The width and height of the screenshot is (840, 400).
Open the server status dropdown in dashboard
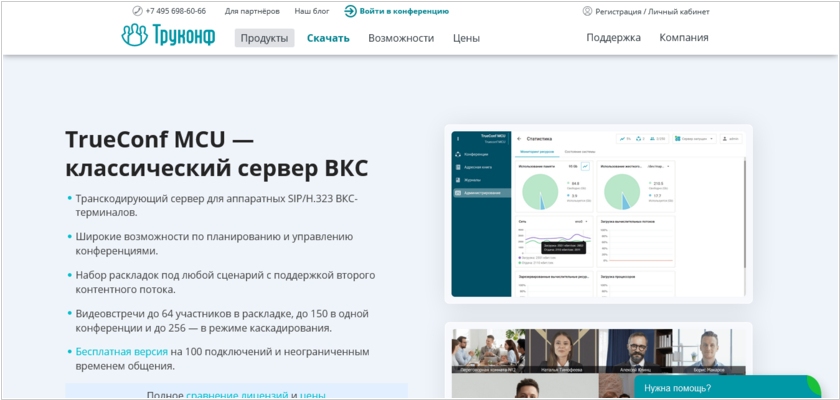[694, 139]
